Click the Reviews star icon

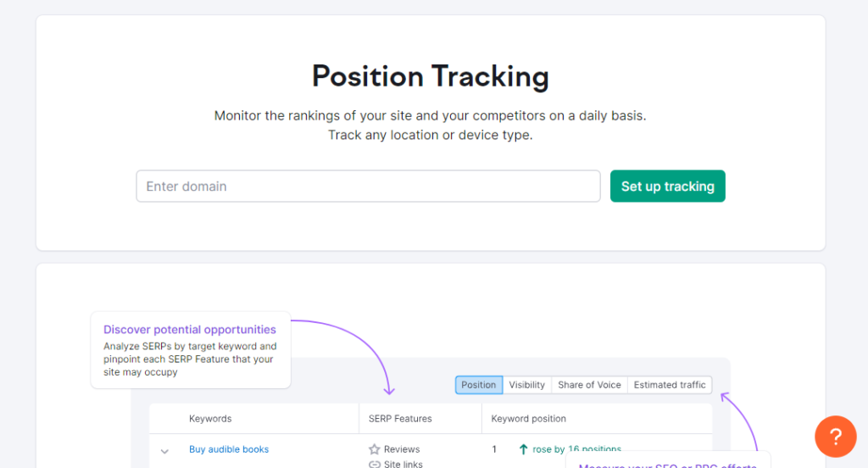coord(374,449)
